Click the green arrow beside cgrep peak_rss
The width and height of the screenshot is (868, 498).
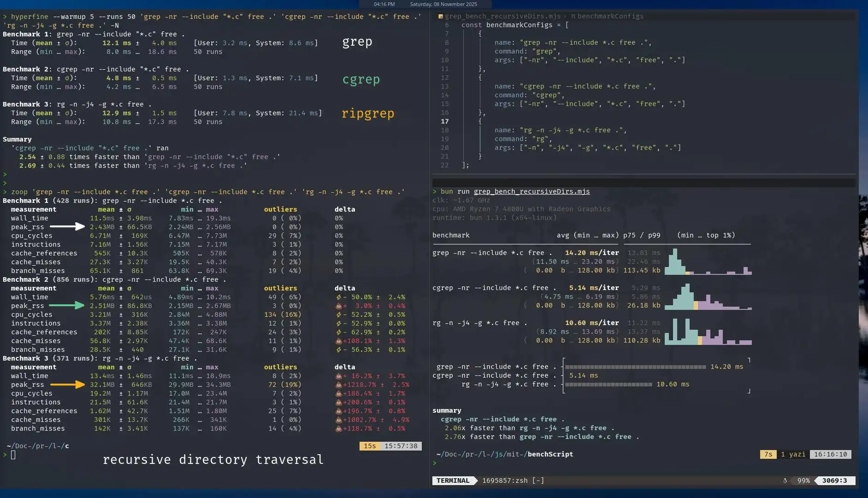67,306
